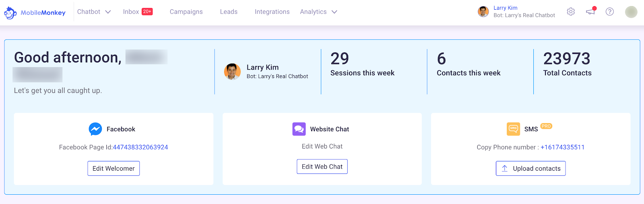
Task: Click the SMS PRO badge
Action: [x=546, y=126]
